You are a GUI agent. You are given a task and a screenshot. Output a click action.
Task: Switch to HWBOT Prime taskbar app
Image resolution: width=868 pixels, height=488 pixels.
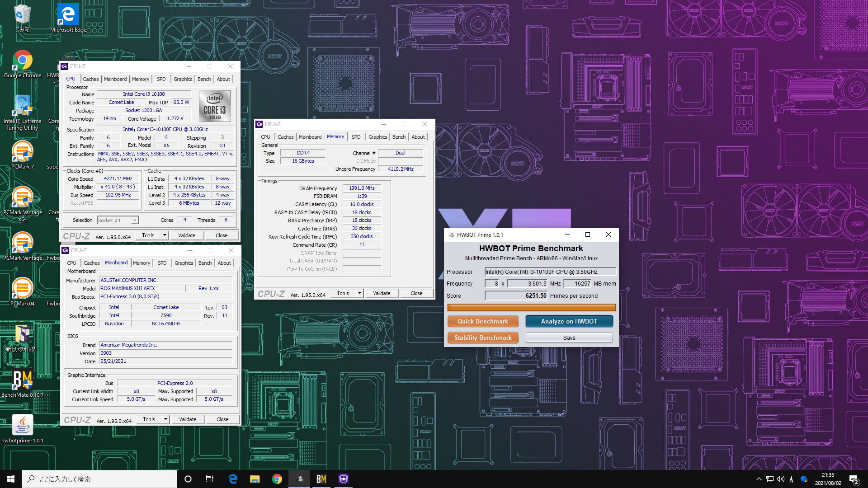pyautogui.click(x=299, y=479)
